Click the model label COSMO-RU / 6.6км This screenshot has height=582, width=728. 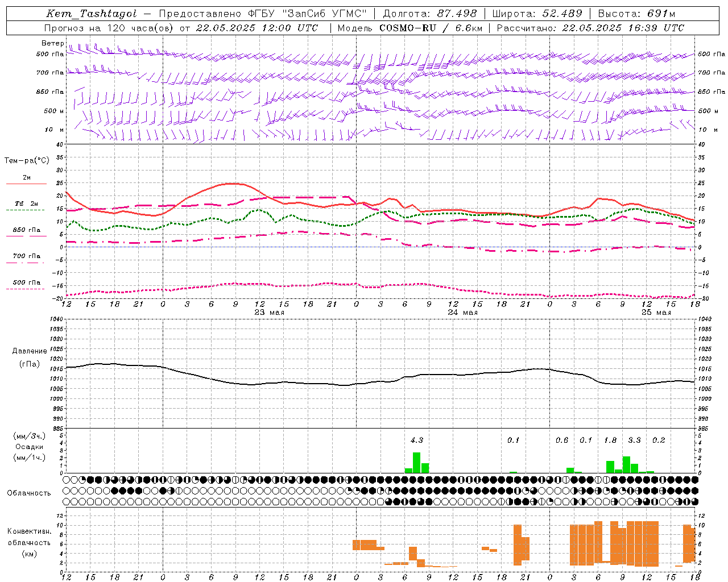(x=431, y=28)
